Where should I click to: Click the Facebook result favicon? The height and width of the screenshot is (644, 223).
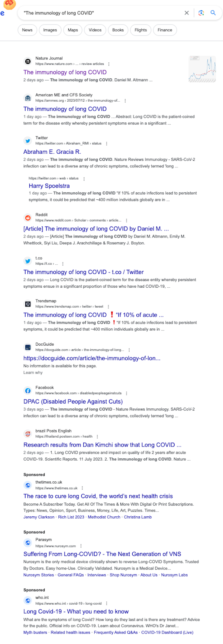point(28,390)
